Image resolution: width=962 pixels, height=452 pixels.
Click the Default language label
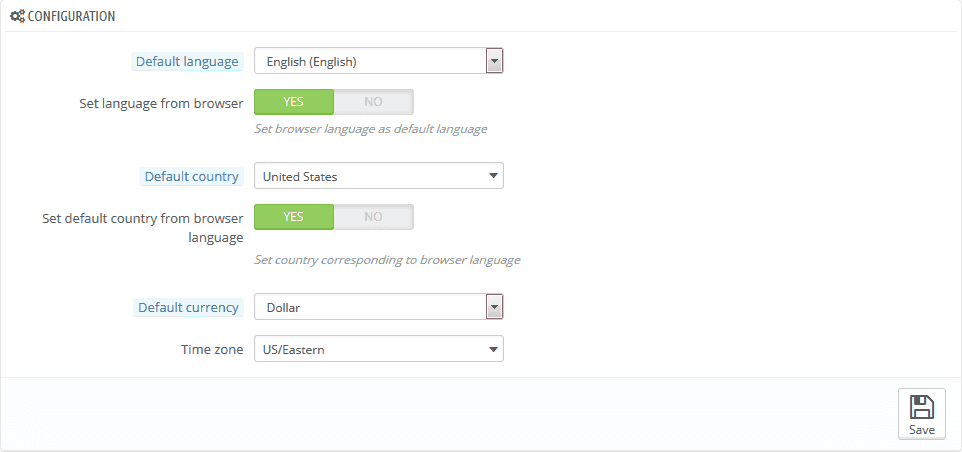187,62
